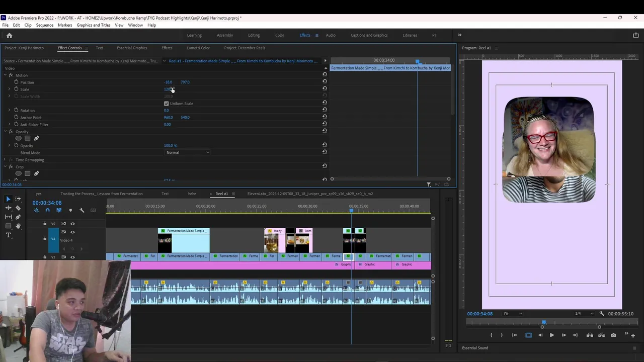Open Blend Mode Normal dropdown
Image resolution: width=644 pixels, height=362 pixels.
pos(187,152)
